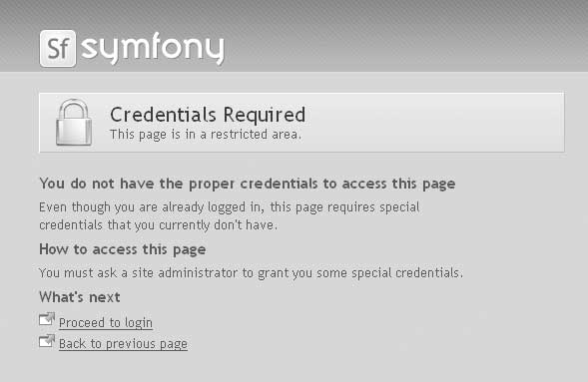Click the empty header bar right of symfony
Screen dimensions: 588x382
click(405, 36)
